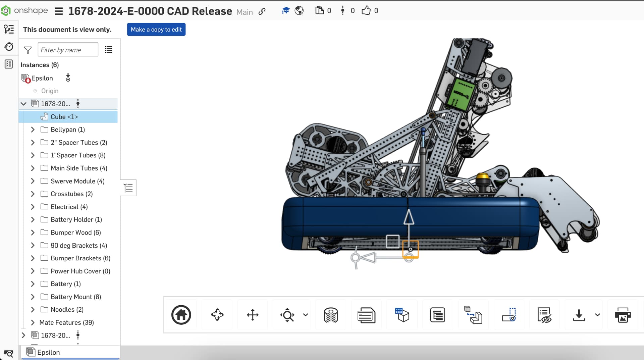Viewport: 644px width, 360px height.
Task: Expand the Mate Features (39) group
Action: [x=33, y=322]
